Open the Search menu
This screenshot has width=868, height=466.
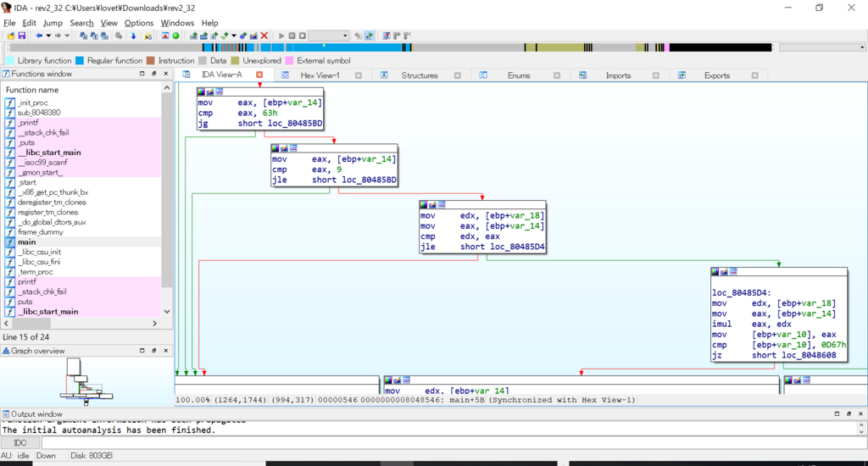[x=81, y=23]
